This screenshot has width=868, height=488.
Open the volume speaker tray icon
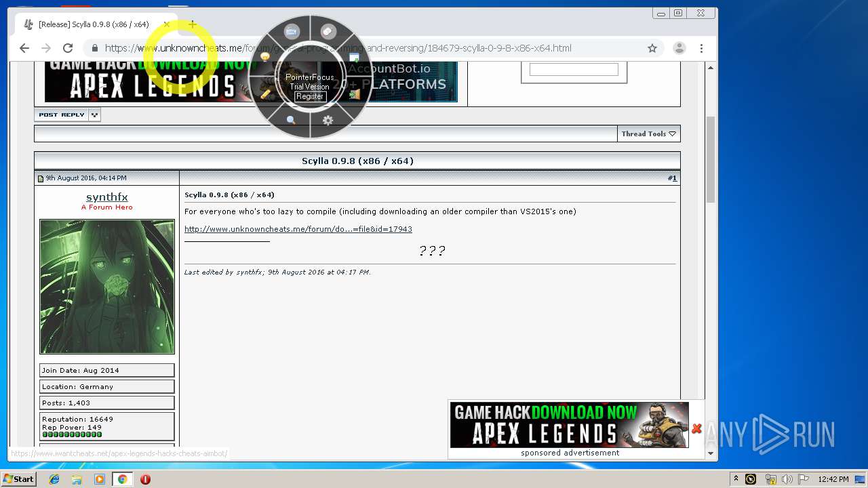pos(787,479)
